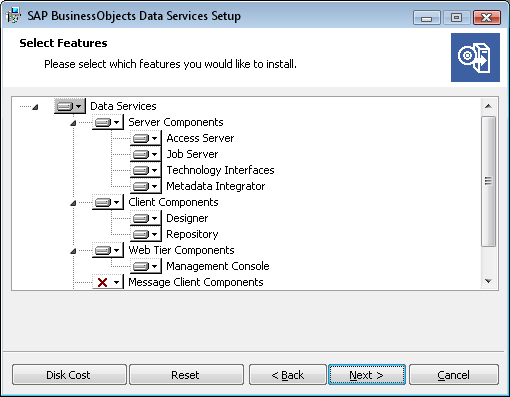The width and height of the screenshot is (510, 397).
Task: Open the Data Services feature install dropdown
Action: (x=70, y=106)
